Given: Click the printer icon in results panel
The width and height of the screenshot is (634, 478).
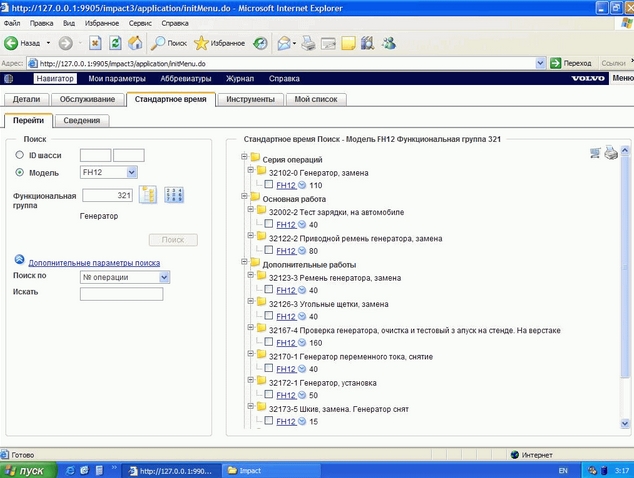Looking at the screenshot, I should pos(611,153).
